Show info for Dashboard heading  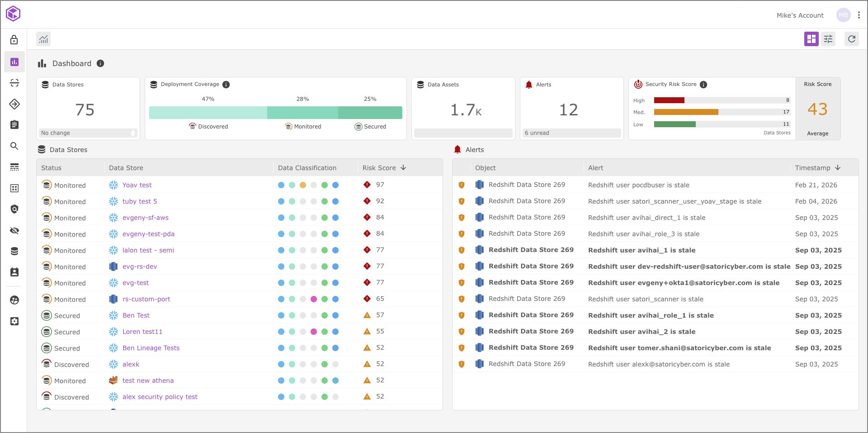(100, 63)
